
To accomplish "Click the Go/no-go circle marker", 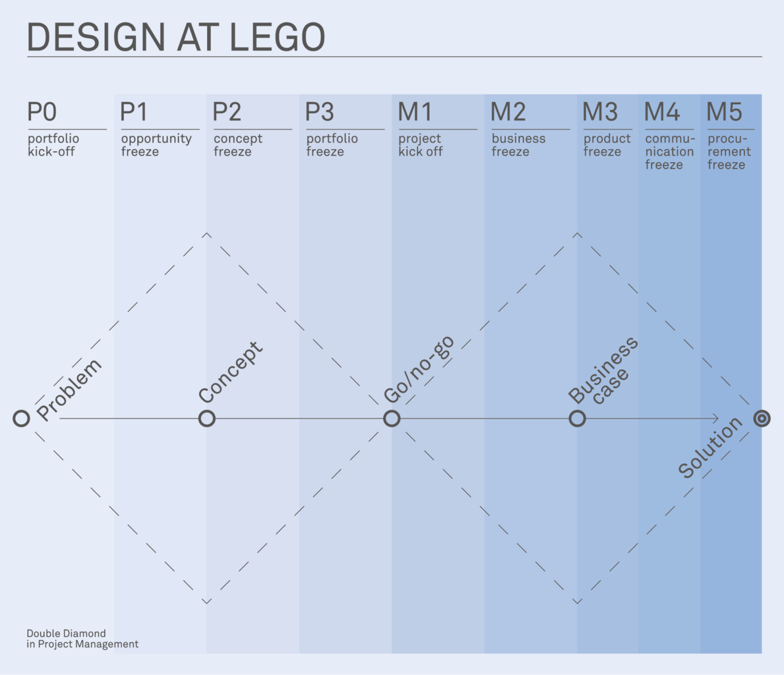I will (392, 419).
